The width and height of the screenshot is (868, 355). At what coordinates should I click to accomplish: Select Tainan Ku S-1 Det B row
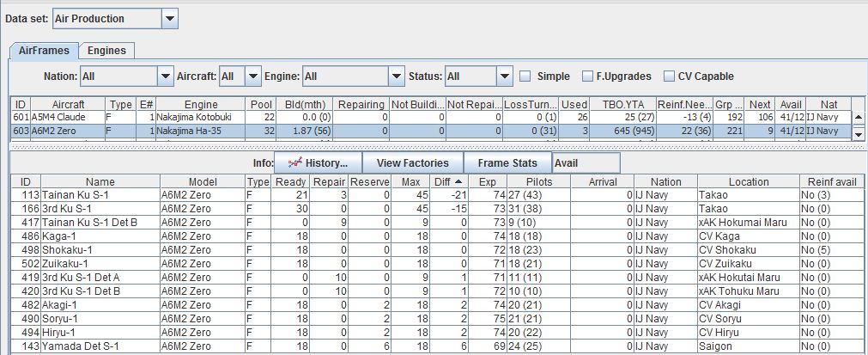pyautogui.click(x=437, y=223)
